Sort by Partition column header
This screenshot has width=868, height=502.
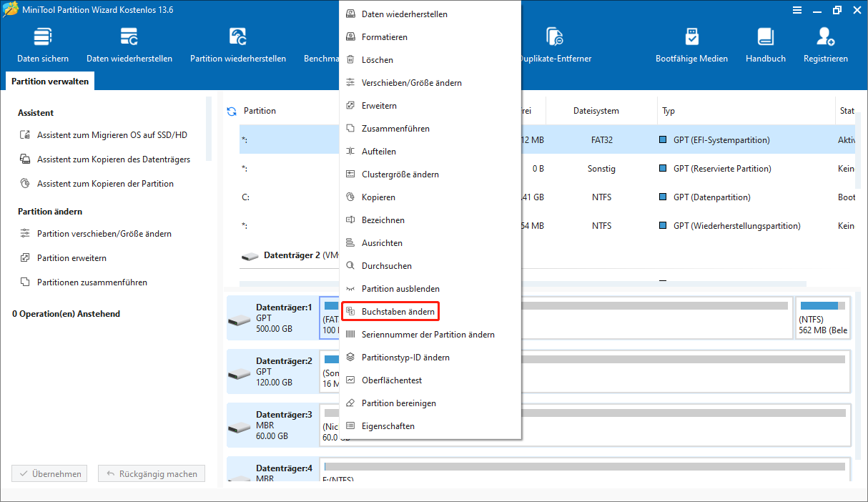260,111
